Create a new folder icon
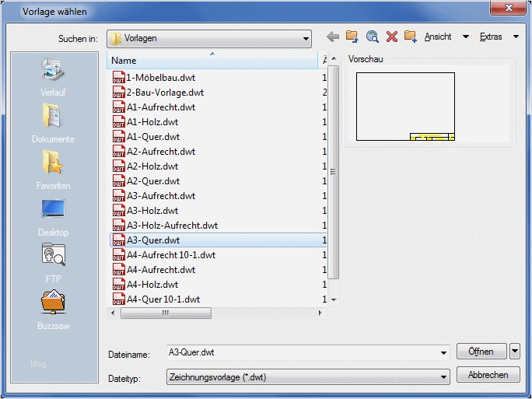Viewport: 532px width, 399px height. coord(410,37)
